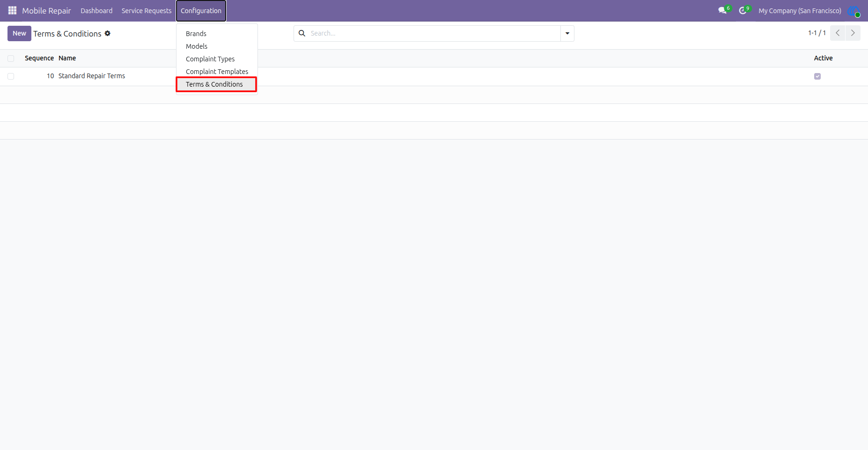868x450 pixels.
Task: Sort by the Active column header
Action: tap(823, 58)
